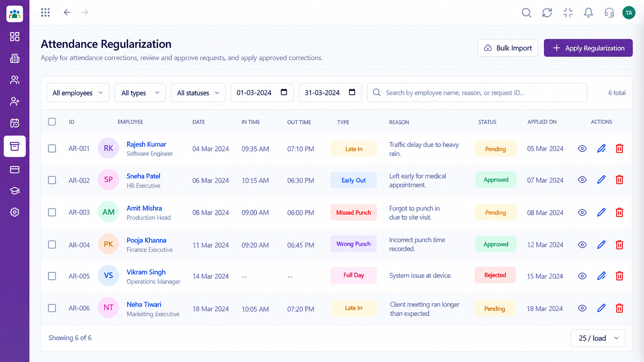Click the Wrong Punch type badge
Image resolution: width=644 pixels, height=362 pixels.
click(x=354, y=244)
